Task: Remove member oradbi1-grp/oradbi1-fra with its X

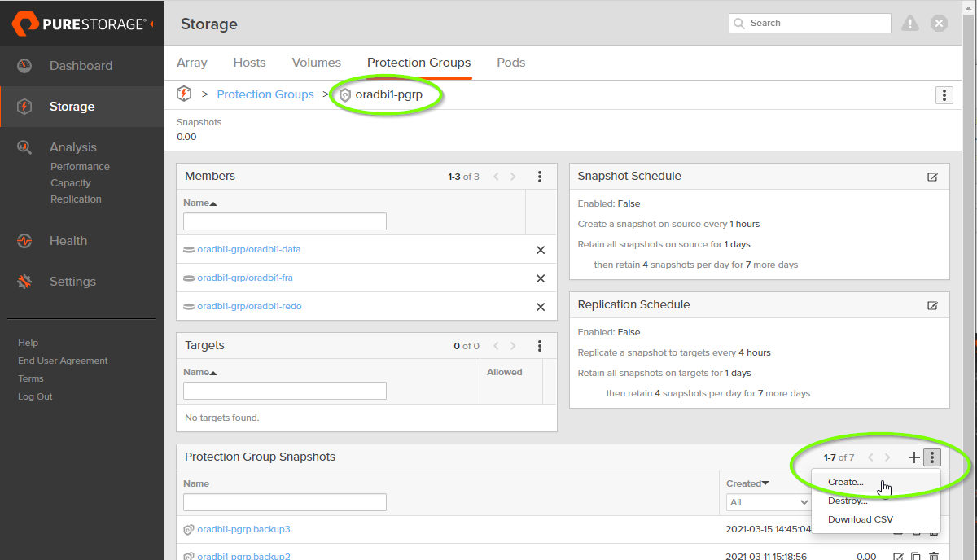Action: point(541,278)
